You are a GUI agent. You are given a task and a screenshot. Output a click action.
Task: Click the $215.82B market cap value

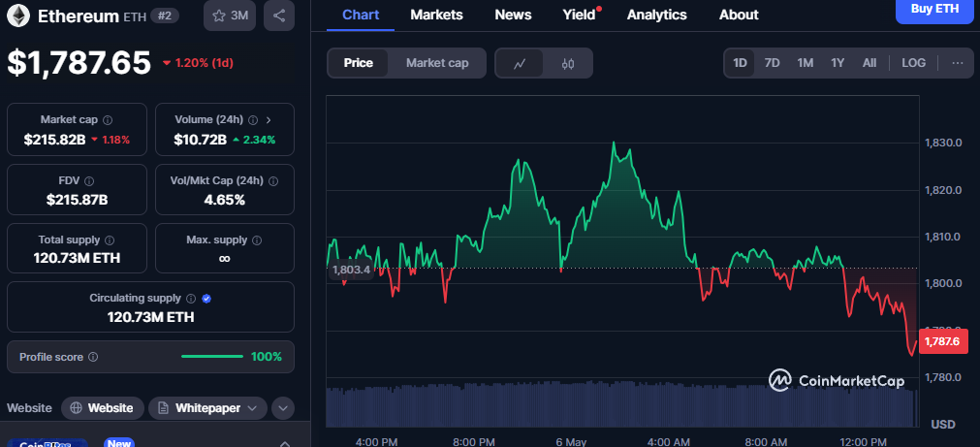tap(55, 140)
